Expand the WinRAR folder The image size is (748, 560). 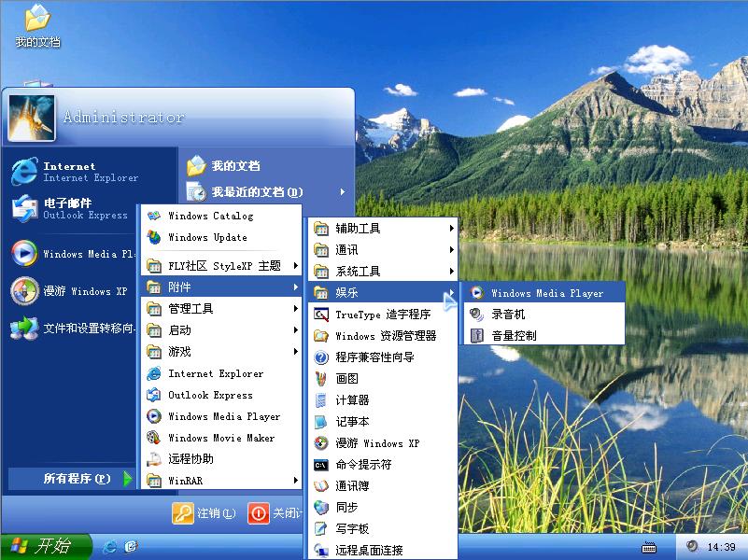tap(221, 481)
